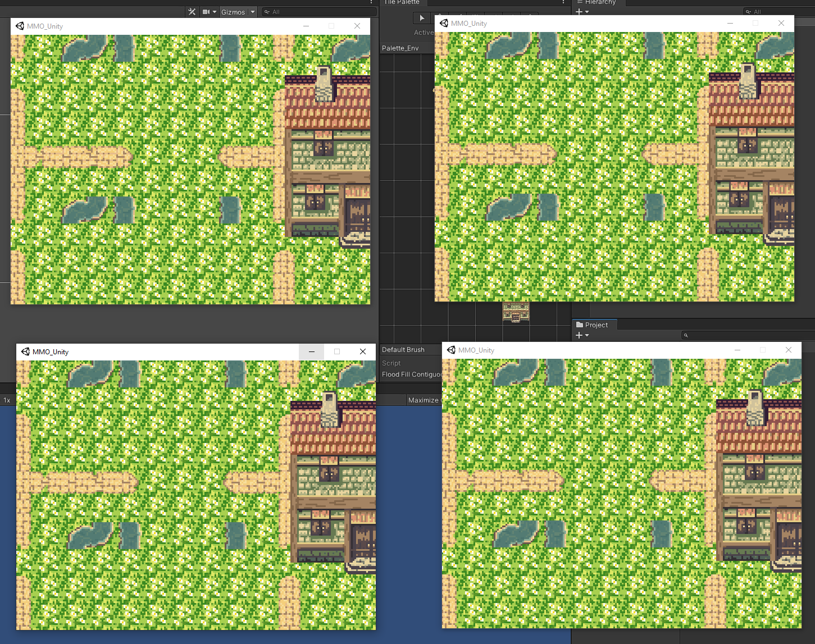Open the scene tools settings wrench icon

coord(192,12)
